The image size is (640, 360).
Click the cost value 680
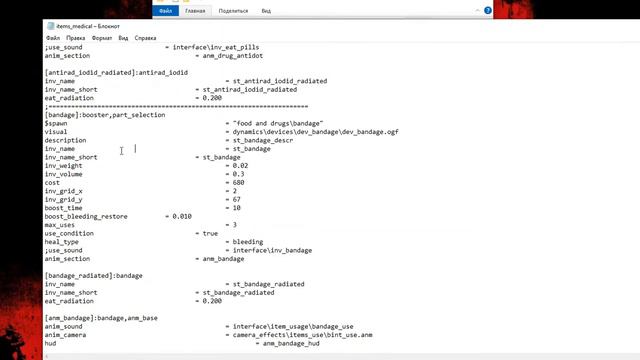click(238, 182)
